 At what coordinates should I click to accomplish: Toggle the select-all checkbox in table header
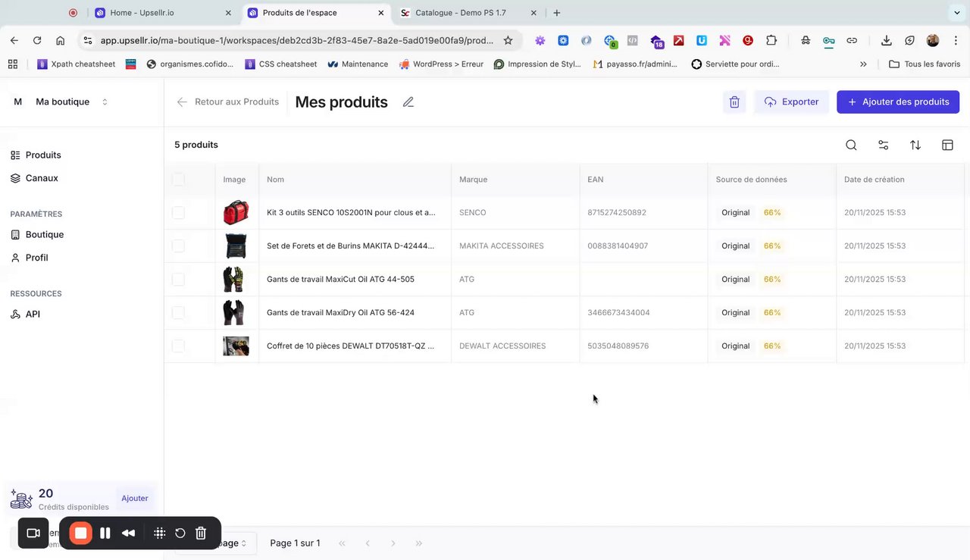tap(178, 180)
